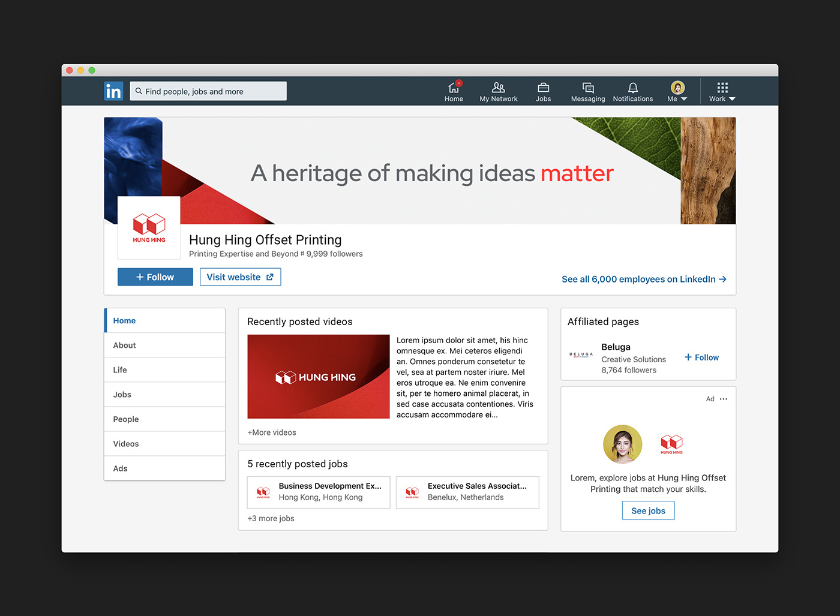Open the Jobs tab in the sidebar

pos(165,395)
